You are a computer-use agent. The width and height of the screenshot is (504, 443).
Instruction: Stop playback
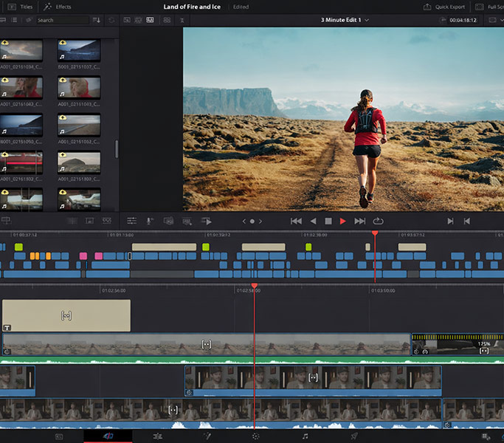(328, 221)
